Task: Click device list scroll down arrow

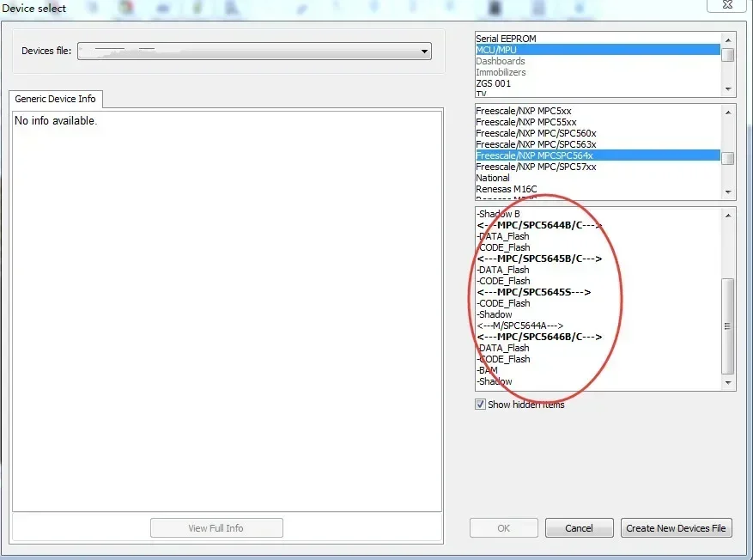Action: coord(728,383)
